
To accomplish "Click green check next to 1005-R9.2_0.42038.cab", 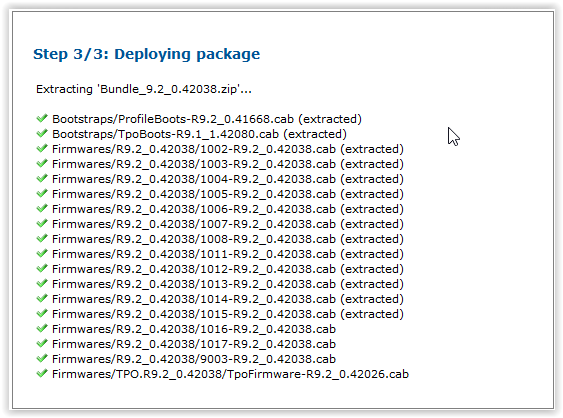I will [42, 193].
